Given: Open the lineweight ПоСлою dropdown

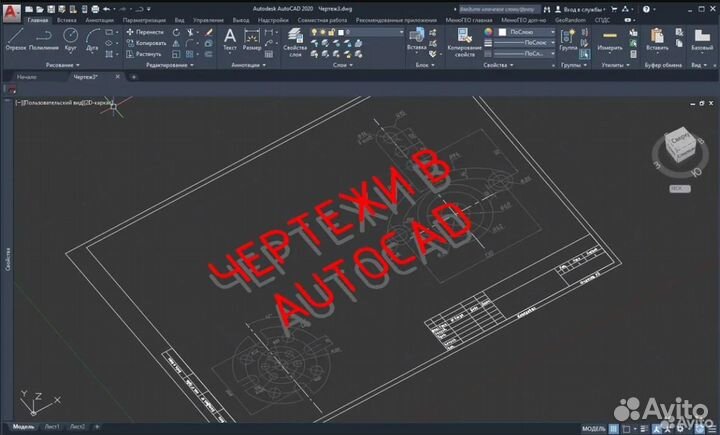Looking at the screenshot, I should point(525,43).
